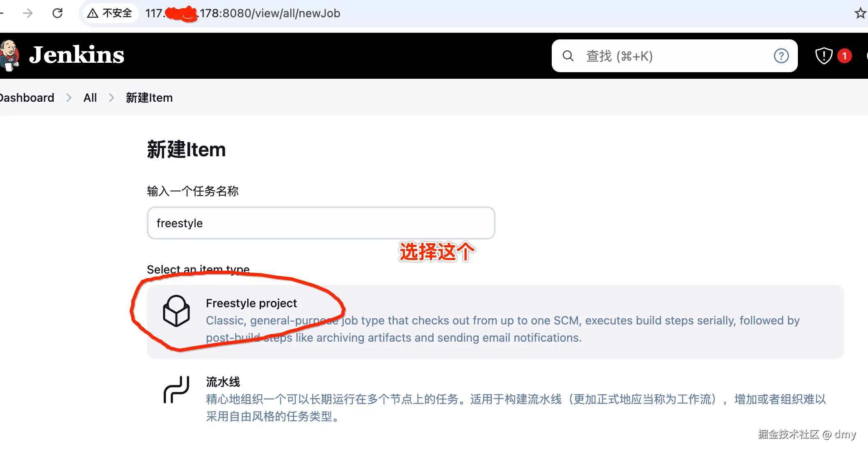
Task: Open the All view breadcrumb
Action: [x=90, y=98]
